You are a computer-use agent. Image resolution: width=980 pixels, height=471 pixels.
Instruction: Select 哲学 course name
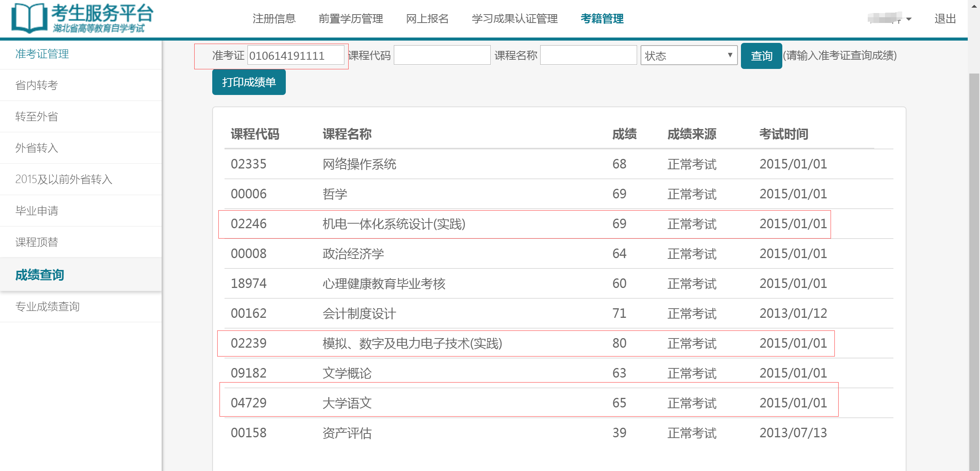point(334,194)
